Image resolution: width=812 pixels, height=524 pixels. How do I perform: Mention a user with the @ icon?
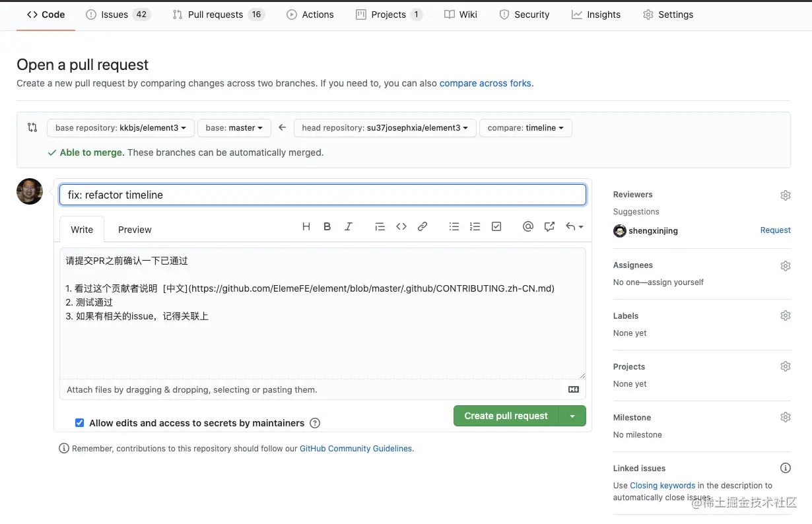tap(527, 226)
